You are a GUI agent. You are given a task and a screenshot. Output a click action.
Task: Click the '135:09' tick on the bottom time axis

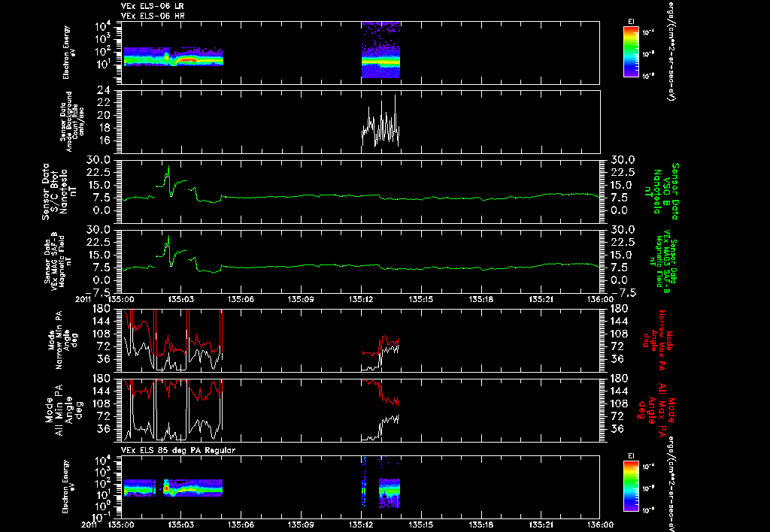point(301,524)
